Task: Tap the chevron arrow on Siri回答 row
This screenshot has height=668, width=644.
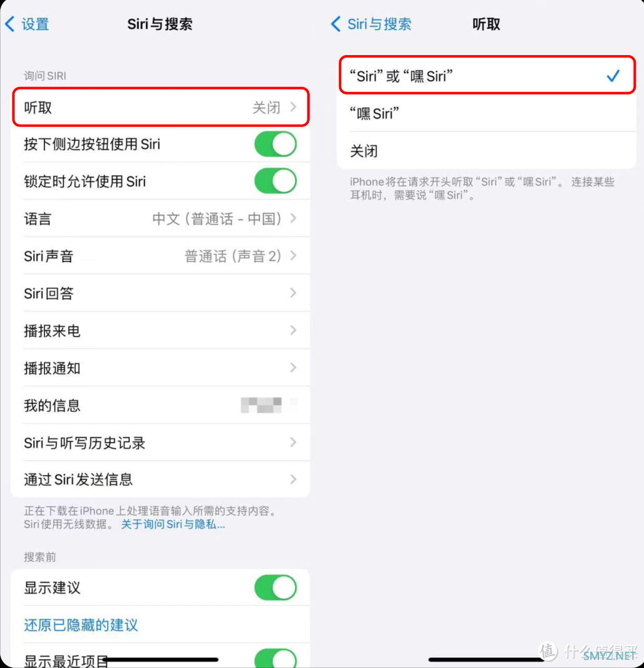Action: (x=293, y=293)
